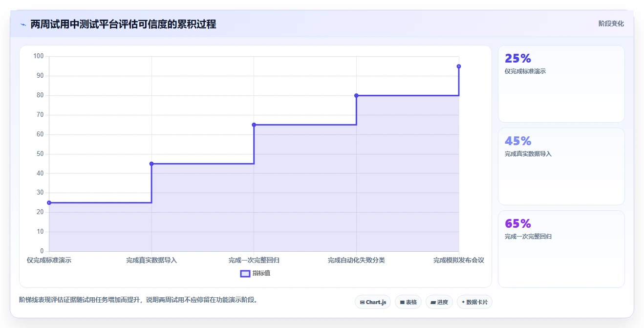The height and width of the screenshot is (328, 644).
Task: Open the 45% data card
Action: pyautogui.click(x=561, y=166)
